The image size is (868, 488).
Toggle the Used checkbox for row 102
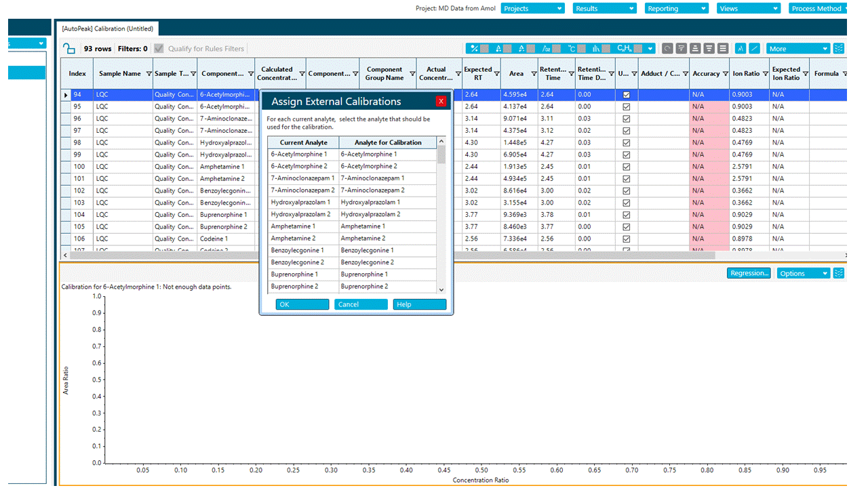pos(626,191)
